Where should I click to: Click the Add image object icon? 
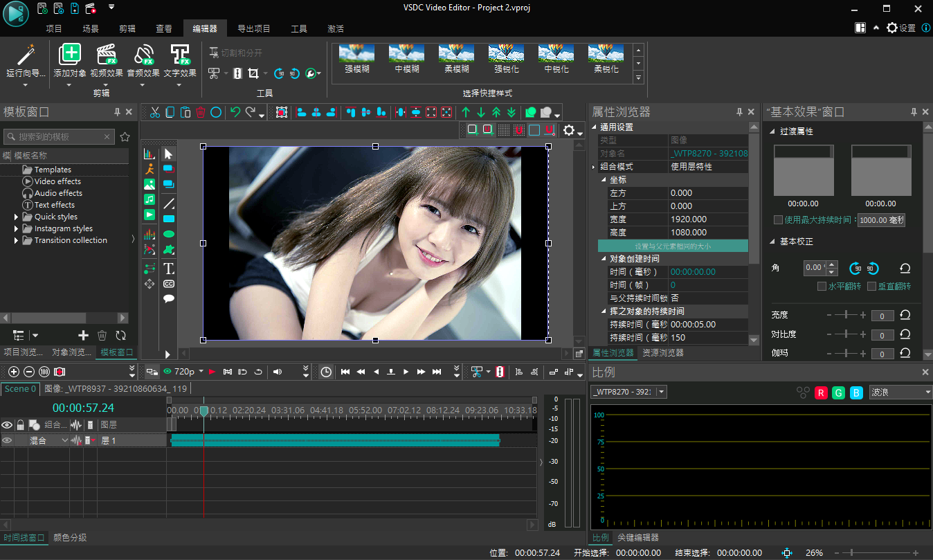point(150,184)
